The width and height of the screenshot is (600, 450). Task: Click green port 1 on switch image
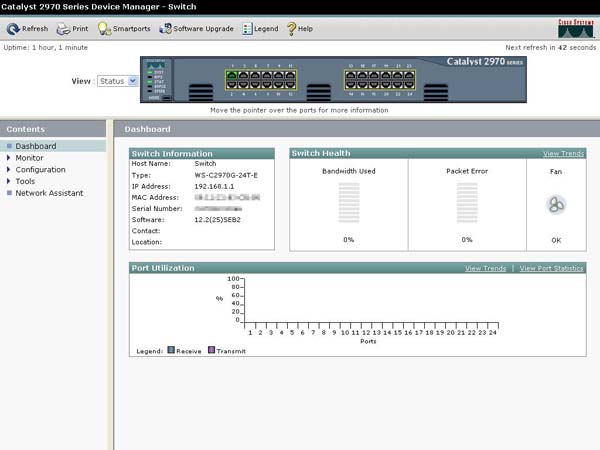[x=232, y=75]
